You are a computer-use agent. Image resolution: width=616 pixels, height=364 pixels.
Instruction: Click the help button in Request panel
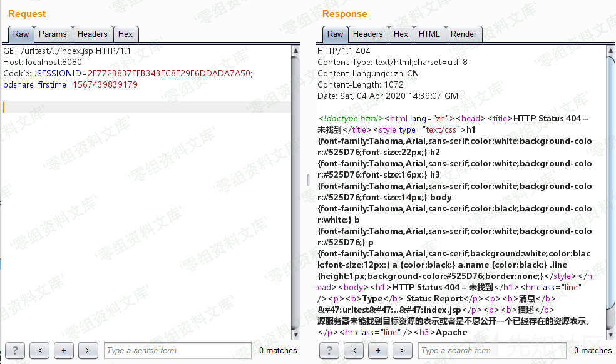[x=15, y=351]
